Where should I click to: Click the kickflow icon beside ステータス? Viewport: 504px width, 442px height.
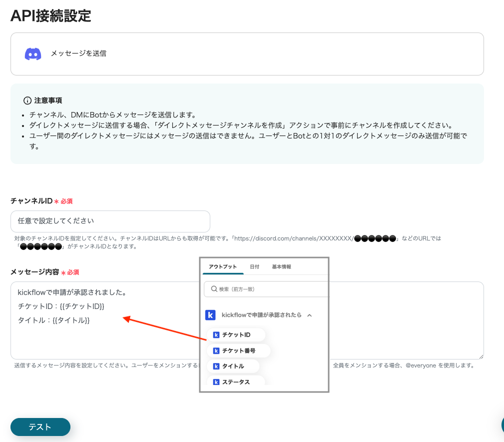point(216,382)
